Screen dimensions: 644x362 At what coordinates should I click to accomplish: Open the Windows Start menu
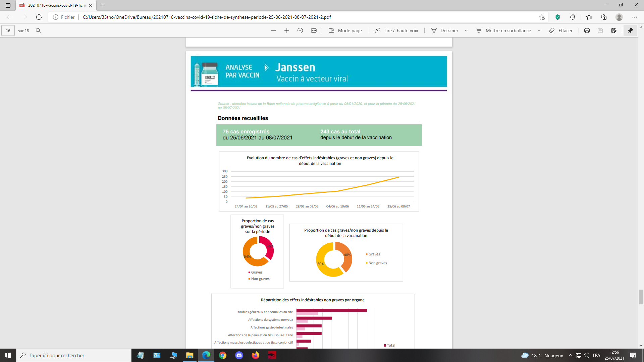(x=8, y=355)
